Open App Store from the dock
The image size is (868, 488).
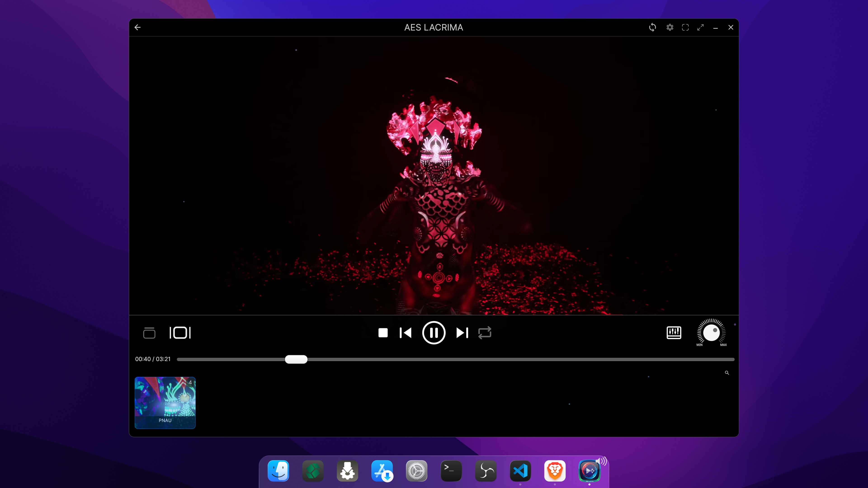click(x=382, y=471)
